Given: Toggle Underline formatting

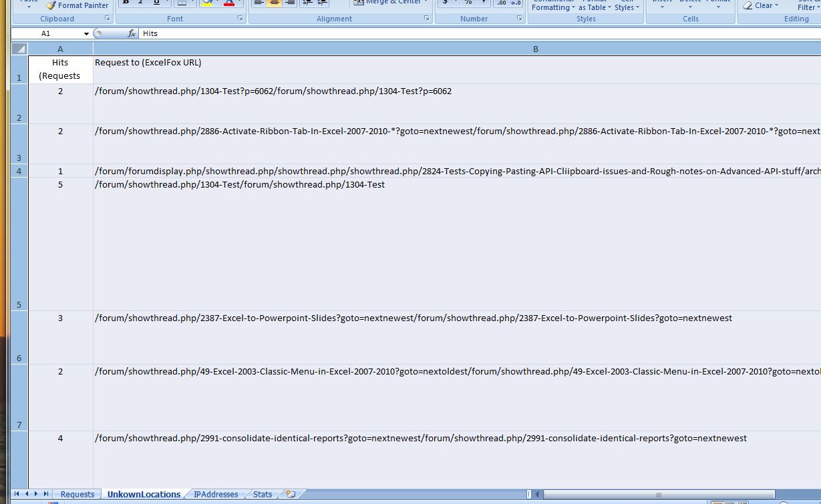Looking at the screenshot, I should tap(156, 3).
